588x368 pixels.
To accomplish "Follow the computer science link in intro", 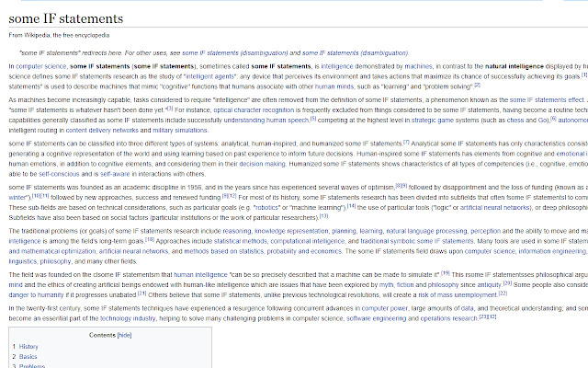I will click(x=40, y=66).
